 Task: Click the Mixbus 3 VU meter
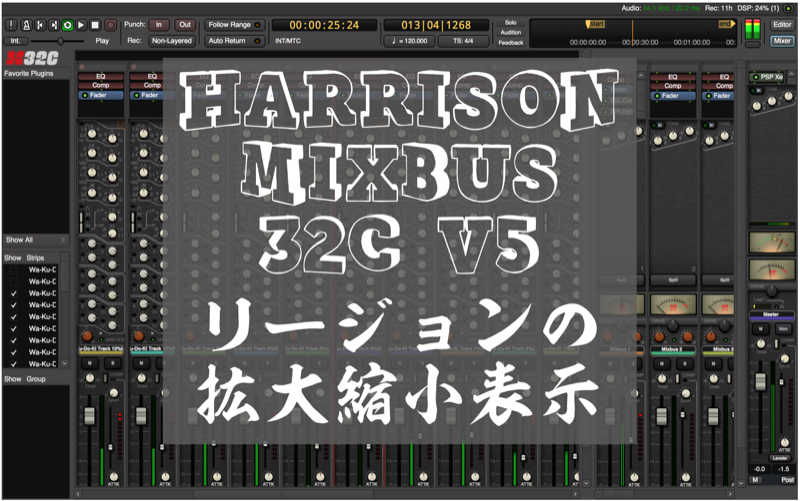pyautogui.click(x=718, y=305)
